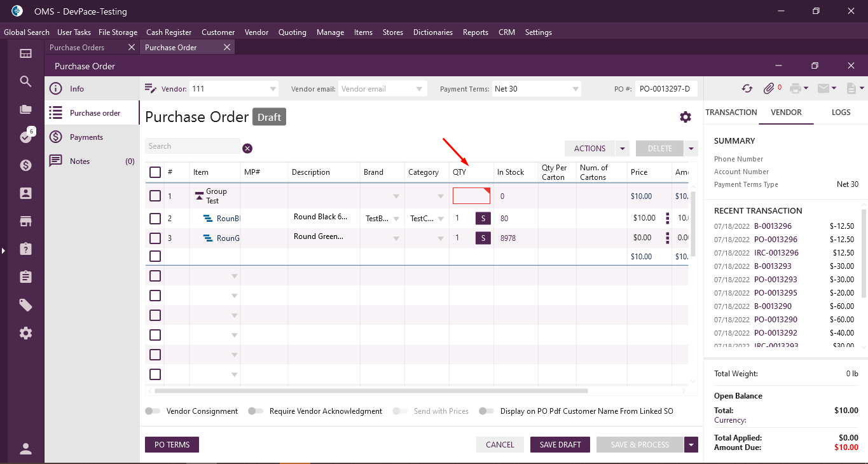Click the Save Draft button
This screenshot has height=464, width=868.
[x=560, y=445]
